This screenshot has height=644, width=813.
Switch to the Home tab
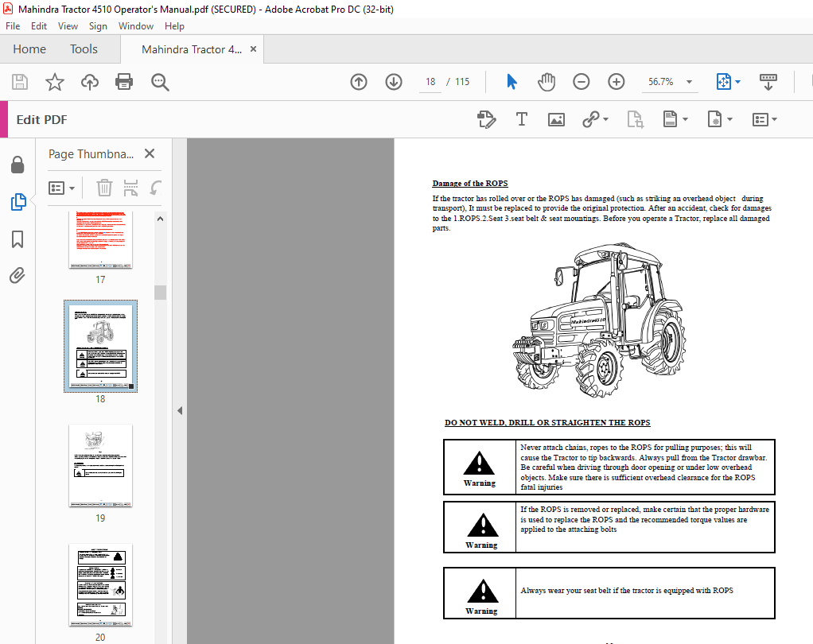(x=29, y=49)
